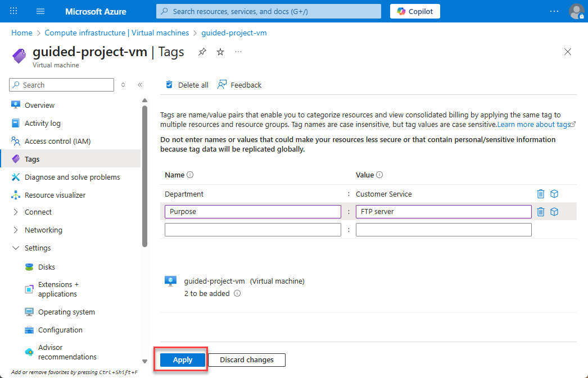588x378 pixels.
Task: Click the Value column info icon
Action: point(379,175)
